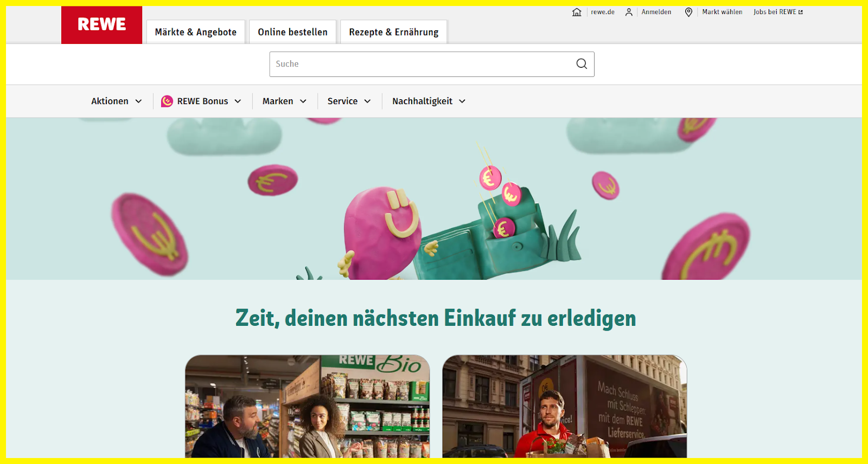The height and width of the screenshot is (464, 868).
Task: Expand the Aktionen chevron
Action: 138,101
